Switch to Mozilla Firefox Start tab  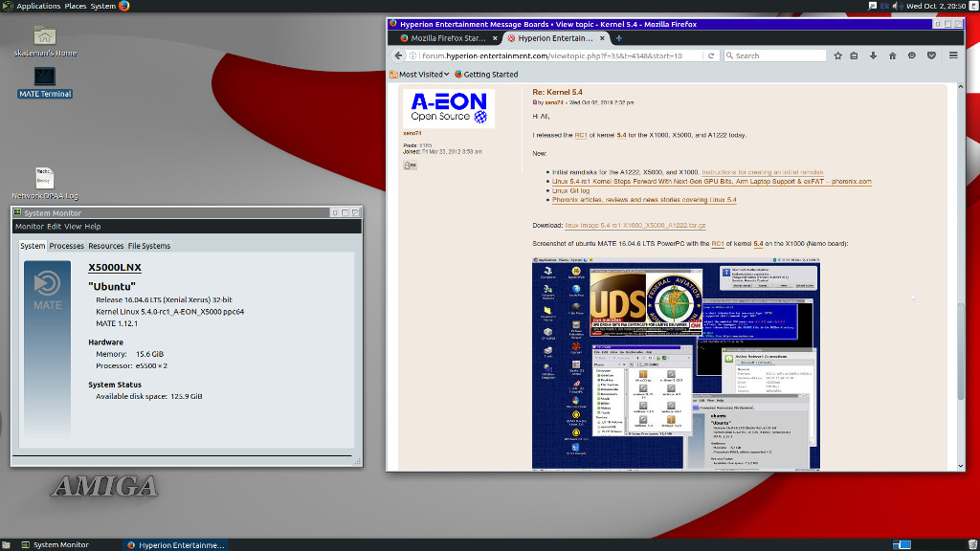(448, 38)
